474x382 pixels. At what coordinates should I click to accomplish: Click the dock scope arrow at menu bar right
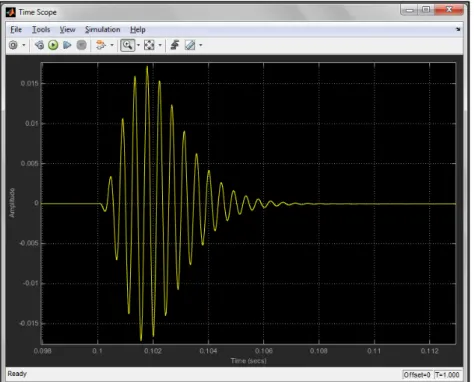point(458,29)
